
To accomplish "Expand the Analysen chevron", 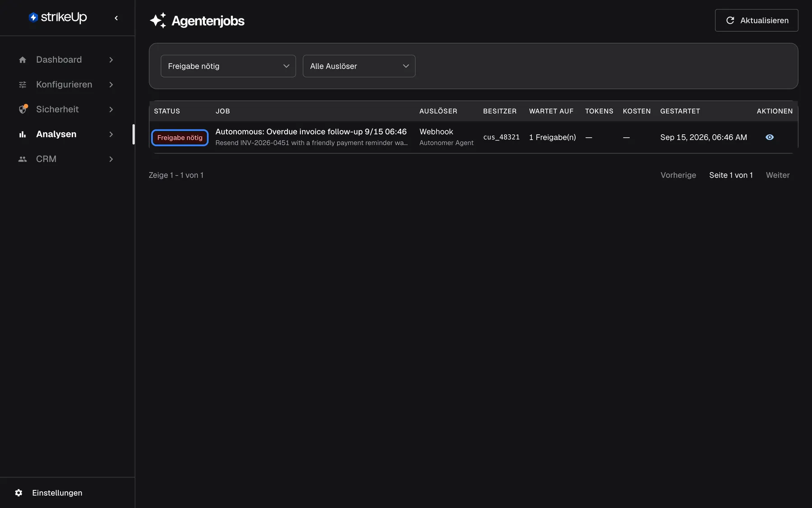I will coord(111,134).
